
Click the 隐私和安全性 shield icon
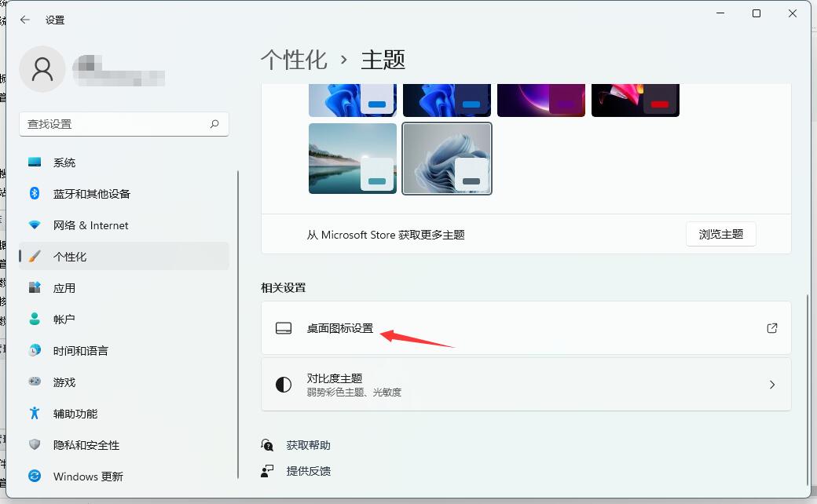35,444
